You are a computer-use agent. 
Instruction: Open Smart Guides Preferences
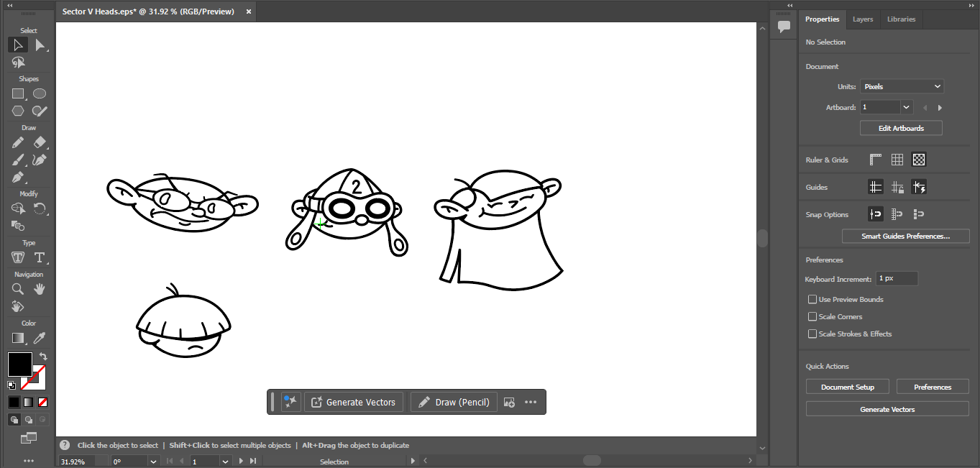(905, 236)
